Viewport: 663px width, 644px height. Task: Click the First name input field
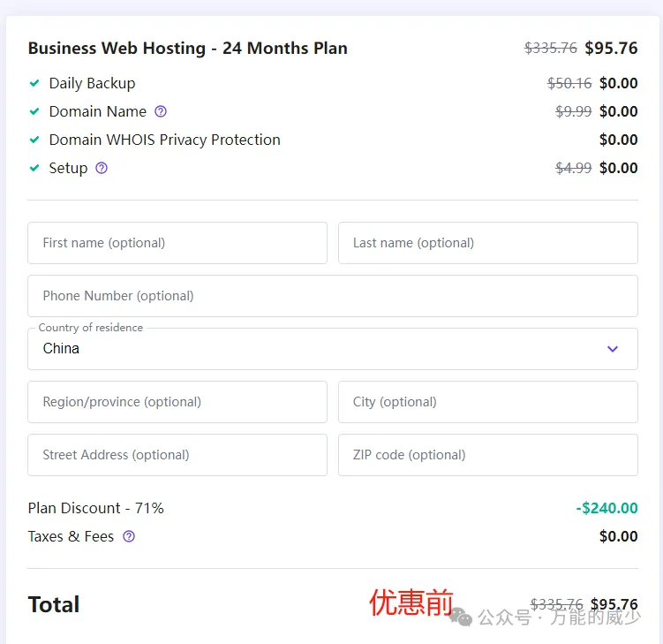click(177, 243)
